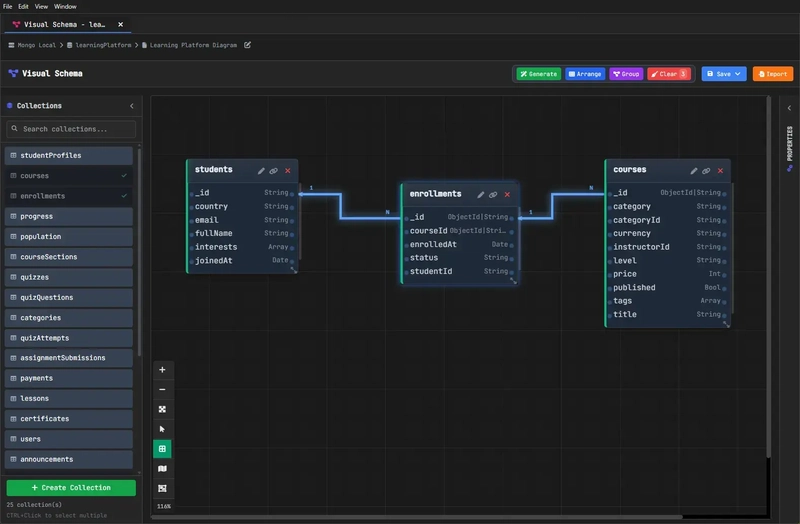Toggle the green grid display button

point(163,449)
